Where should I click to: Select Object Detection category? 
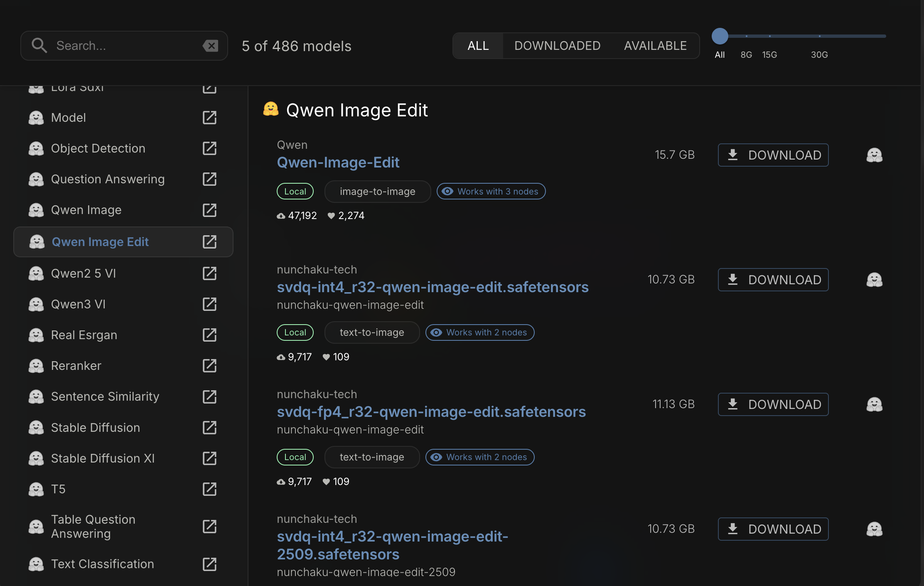tap(123, 148)
